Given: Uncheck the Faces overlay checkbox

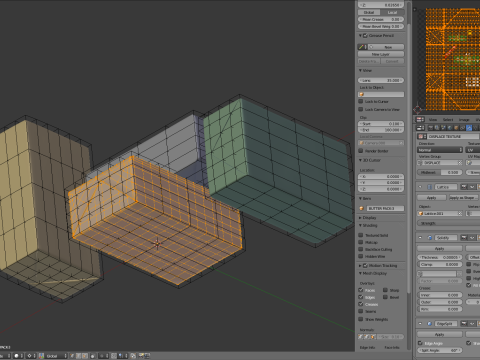Looking at the screenshot, I should tap(361, 290).
